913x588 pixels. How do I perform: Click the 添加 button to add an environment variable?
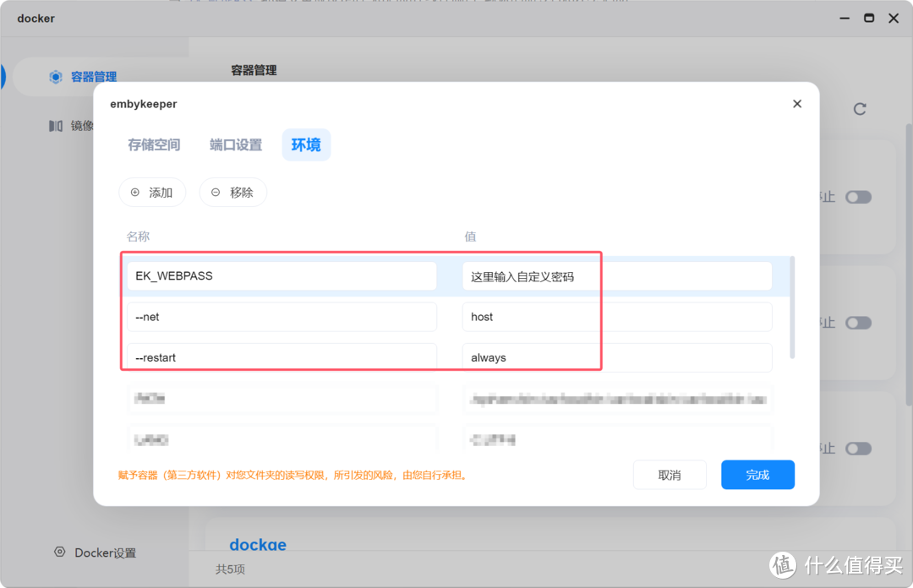tap(152, 192)
